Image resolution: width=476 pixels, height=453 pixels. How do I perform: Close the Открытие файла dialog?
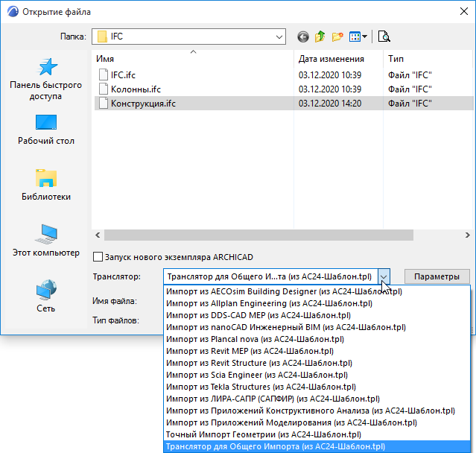coord(463,11)
